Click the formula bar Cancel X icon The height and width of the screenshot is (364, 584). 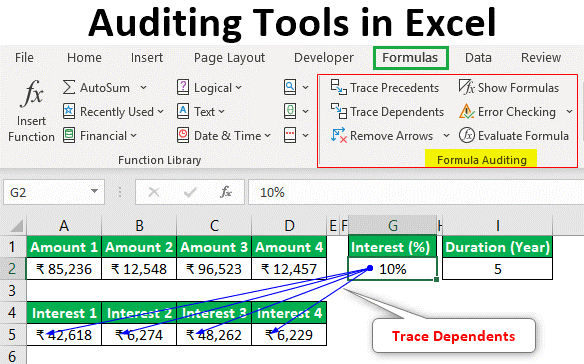pyautogui.click(x=153, y=192)
